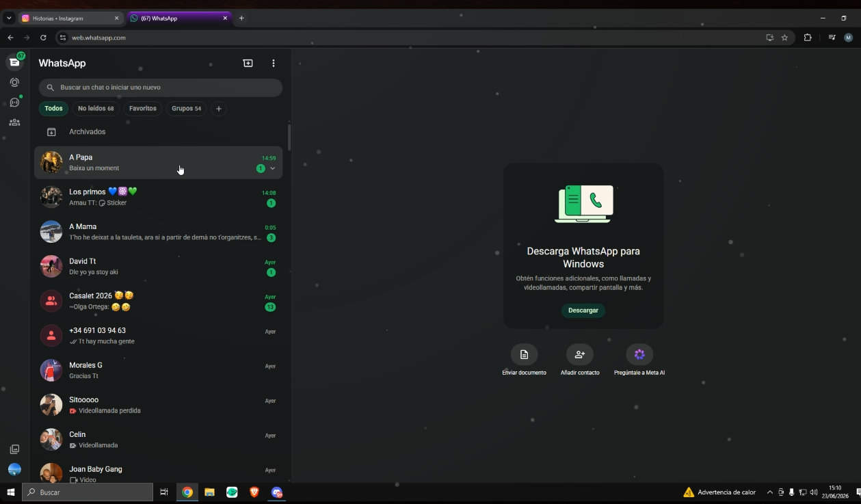The image size is (861, 504).
Task: Select the Grupos filter tab
Action: click(186, 109)
